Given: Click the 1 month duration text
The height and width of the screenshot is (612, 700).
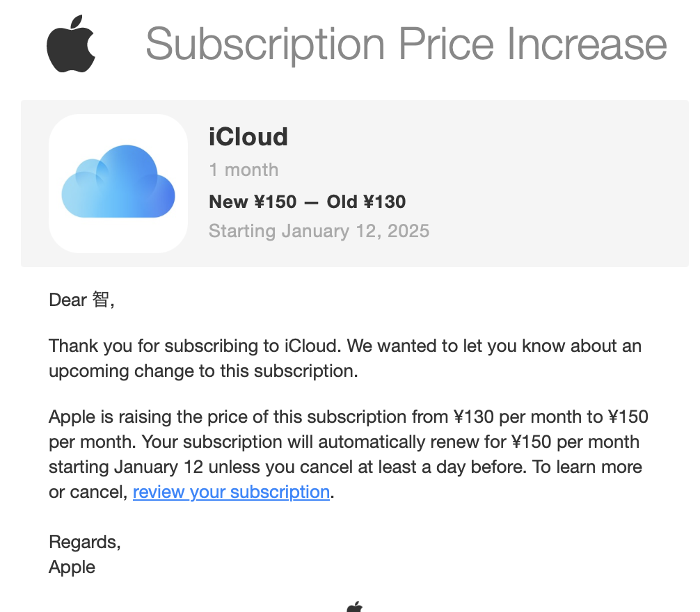Looking at the screenshot, I should 244,170.
